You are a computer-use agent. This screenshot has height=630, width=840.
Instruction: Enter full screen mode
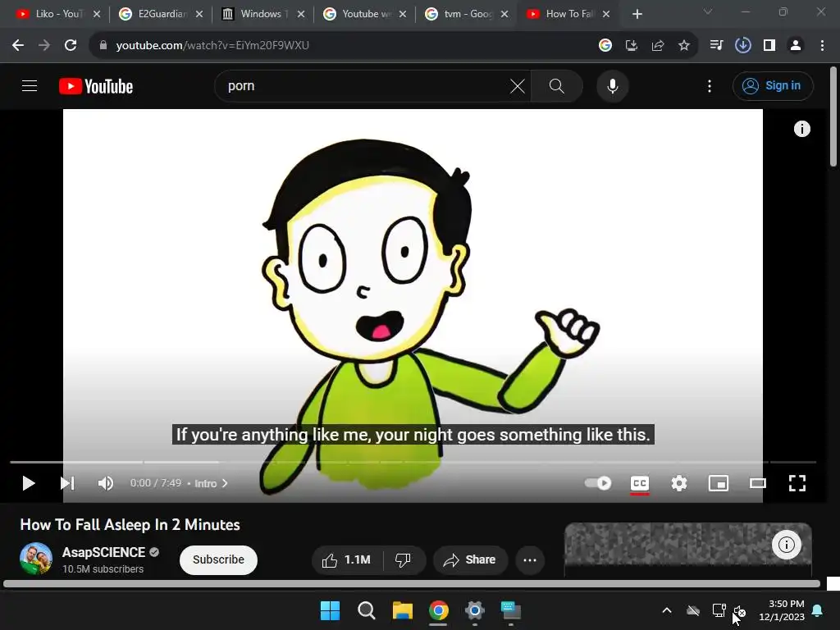click(x=797, y=483)
